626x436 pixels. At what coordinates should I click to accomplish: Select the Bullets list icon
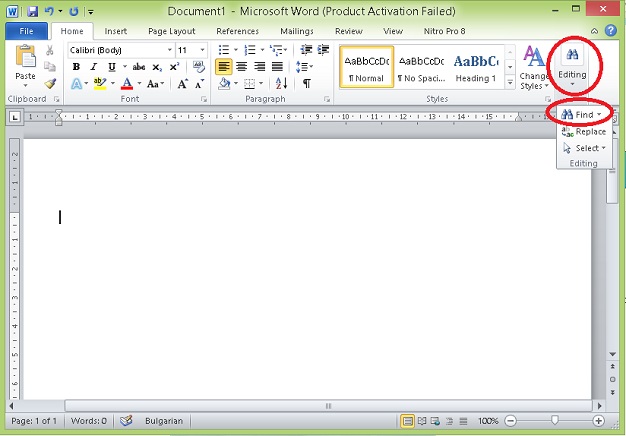tap(225, 50)
